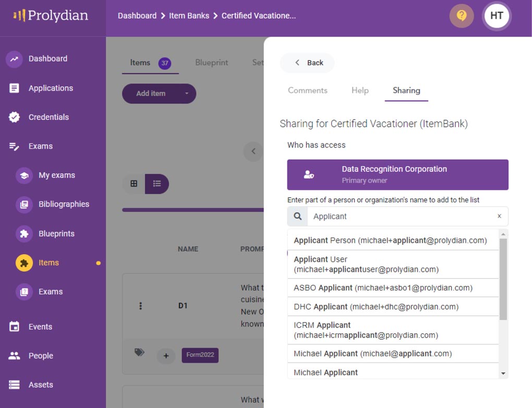
Task: Open People in the sidebar
Action: [x=41, y=356]
